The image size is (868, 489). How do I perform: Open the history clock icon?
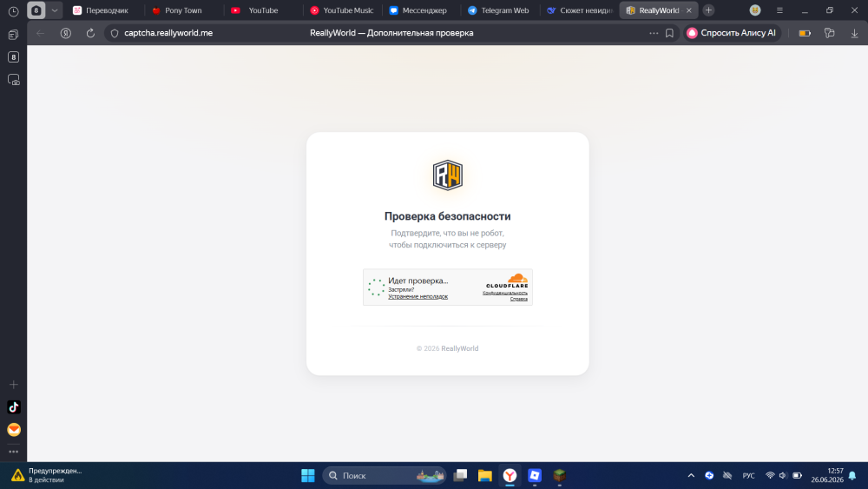point(13,11)
